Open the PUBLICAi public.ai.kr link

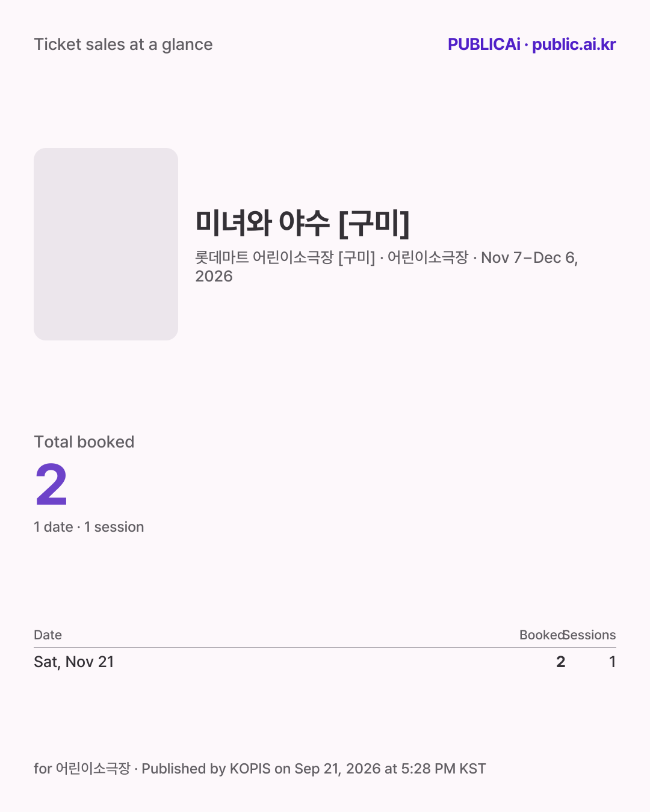pyautogui.click(x=531, y=45)
